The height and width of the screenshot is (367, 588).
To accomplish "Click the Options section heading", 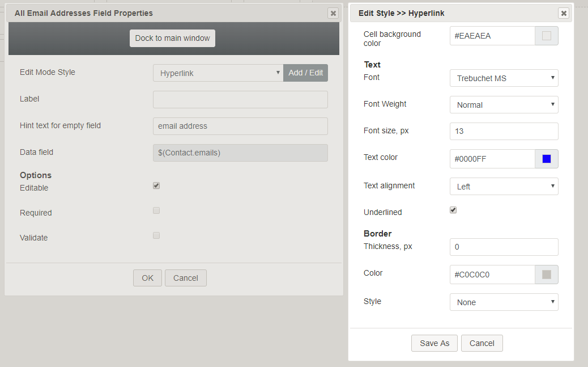I will click(x=36, y=175).
